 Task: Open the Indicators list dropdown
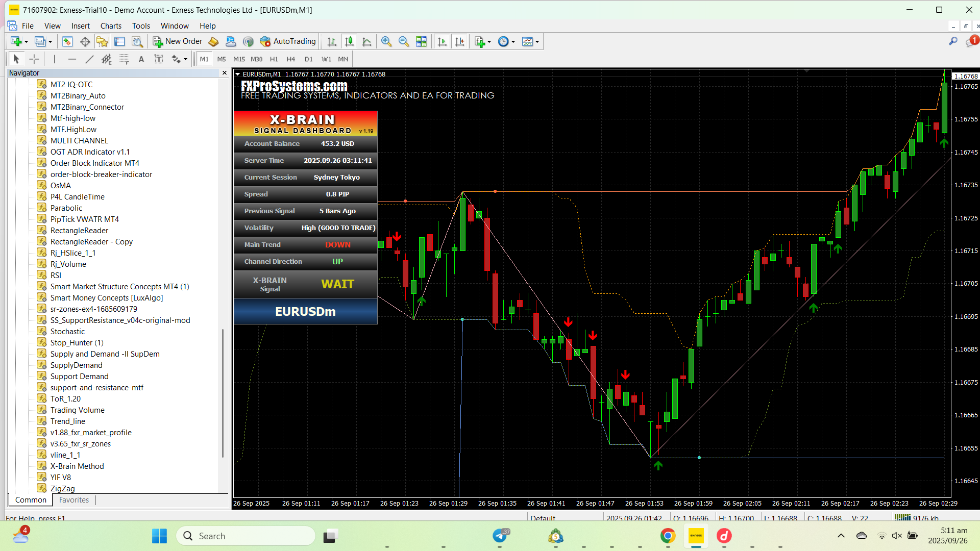pos(489,42)
